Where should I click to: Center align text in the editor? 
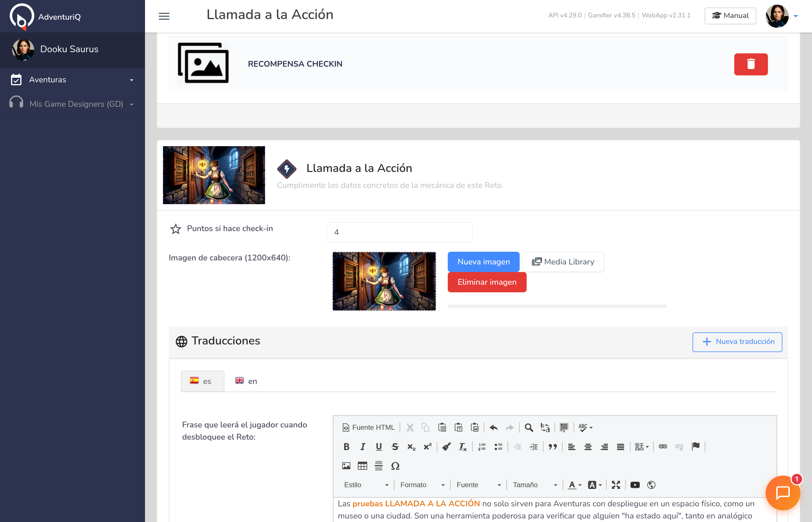(588, 447)
